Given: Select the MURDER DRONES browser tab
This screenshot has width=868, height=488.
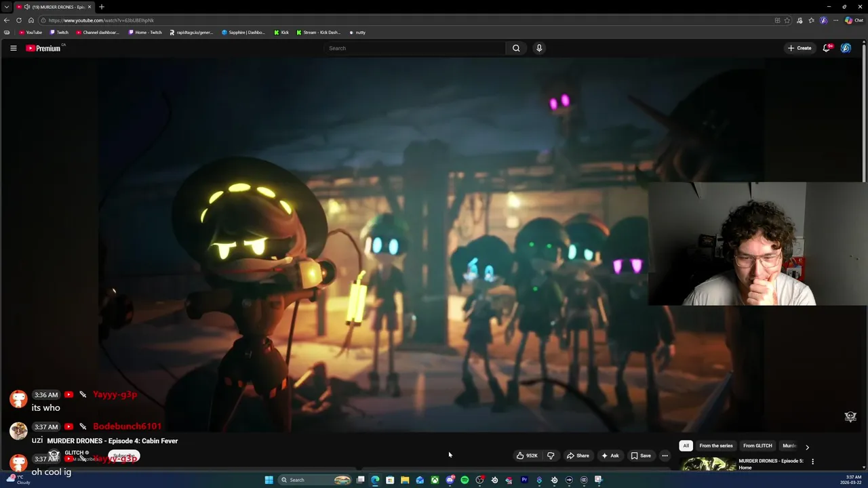Looking at the screenshot, I should (54, 7).
